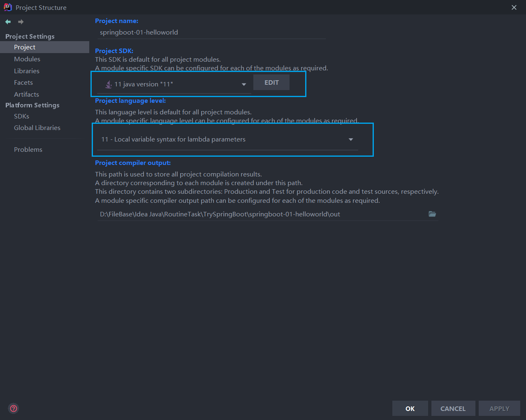526x420 pixels.
Task: Select Global Libraries item
Action: click(37, 128)
